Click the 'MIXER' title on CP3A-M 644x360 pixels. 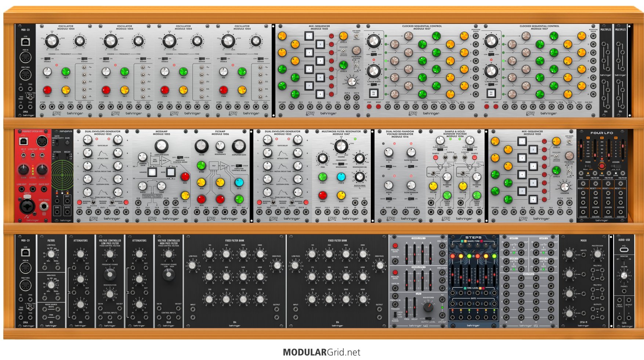583,241
